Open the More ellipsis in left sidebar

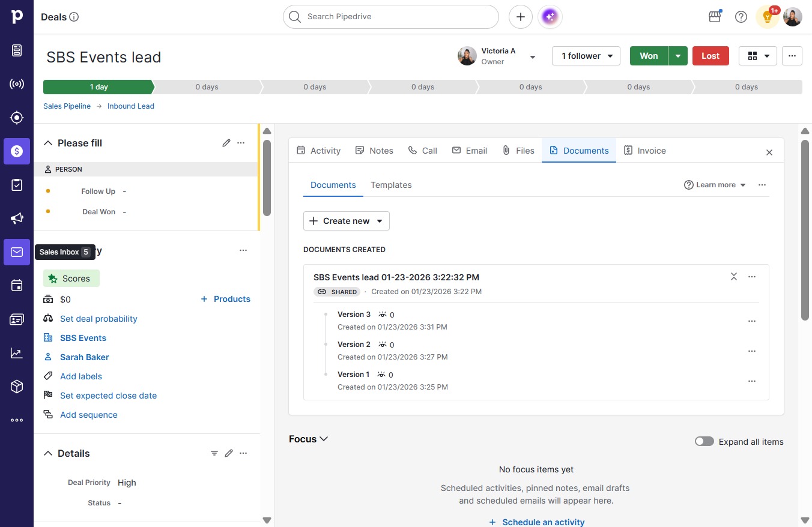(x=17, y=420)
